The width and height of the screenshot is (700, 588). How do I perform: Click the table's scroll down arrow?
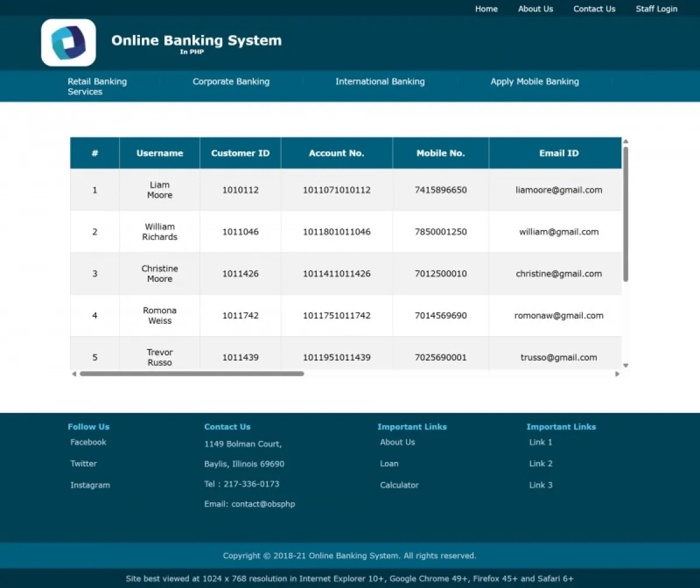click(x=625, y=366)
